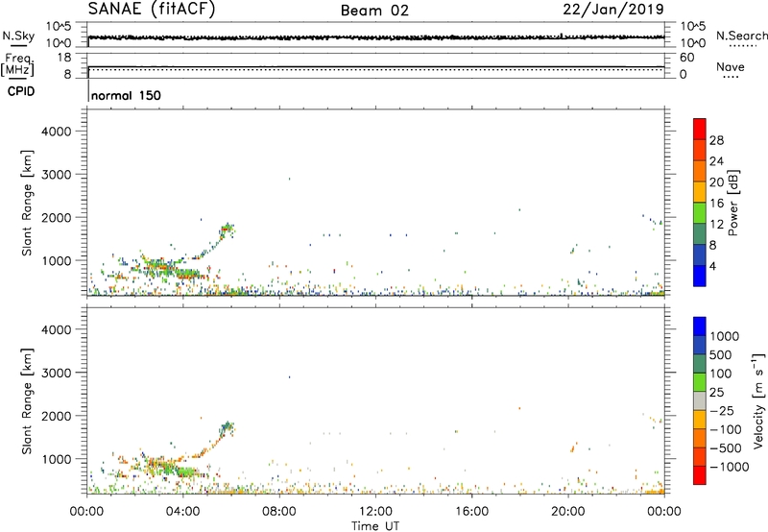Click the date "22/Jan/2019"
Image resolution: width=768 pixels, height=532 pixels.
613,9
